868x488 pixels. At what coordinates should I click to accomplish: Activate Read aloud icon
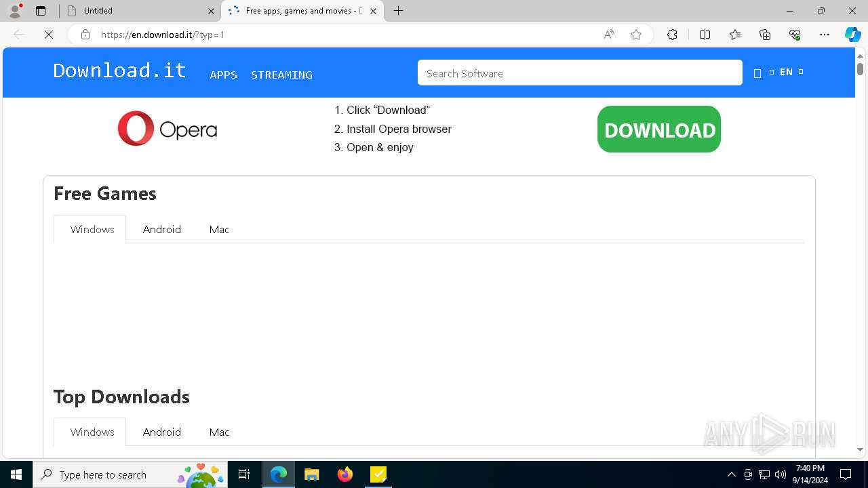(609, 35)
